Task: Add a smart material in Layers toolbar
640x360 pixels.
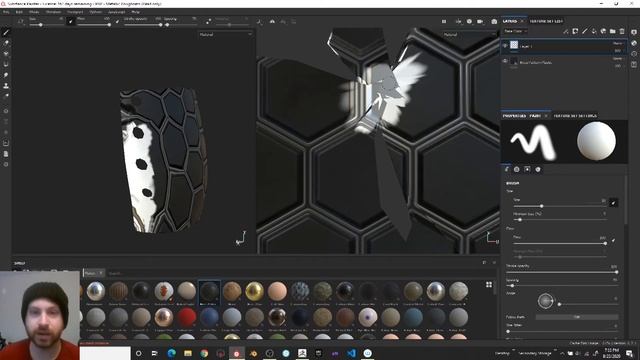Action: [603, 31]
